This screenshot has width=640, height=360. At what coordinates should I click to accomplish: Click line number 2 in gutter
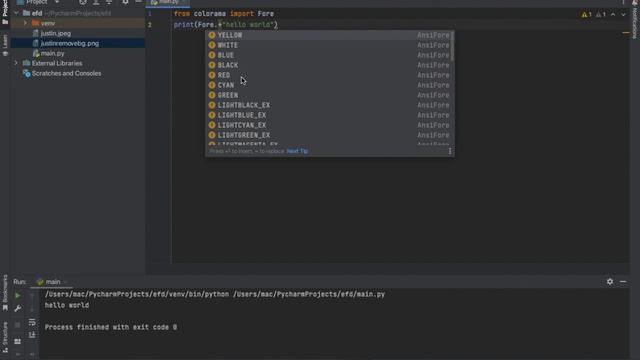tap(150, 25)
